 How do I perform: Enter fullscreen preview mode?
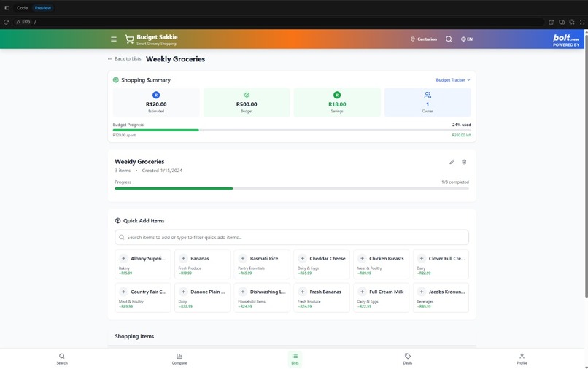pyautogui.click(x=582, y=22)
